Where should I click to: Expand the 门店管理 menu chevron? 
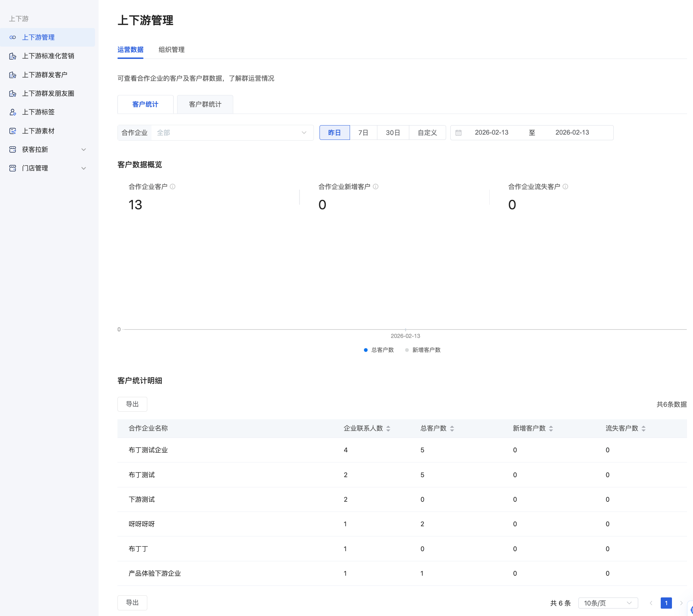[x=84, y=168]
